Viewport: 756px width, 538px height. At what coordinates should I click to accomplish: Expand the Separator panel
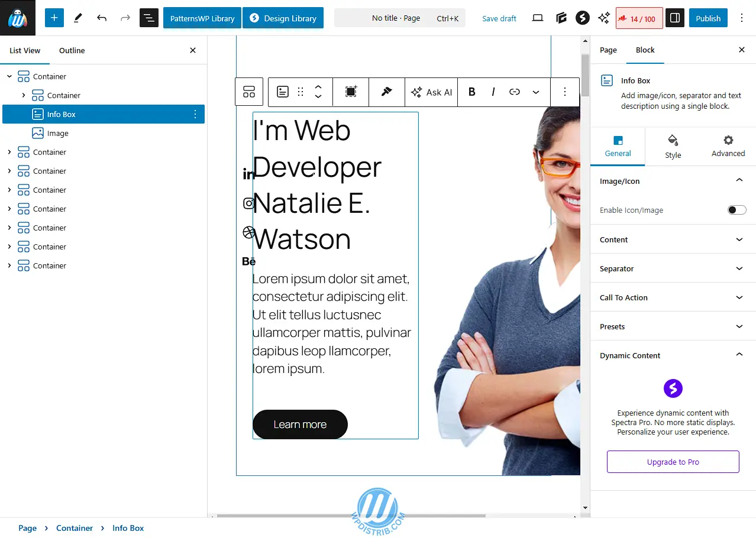[673, 268]
